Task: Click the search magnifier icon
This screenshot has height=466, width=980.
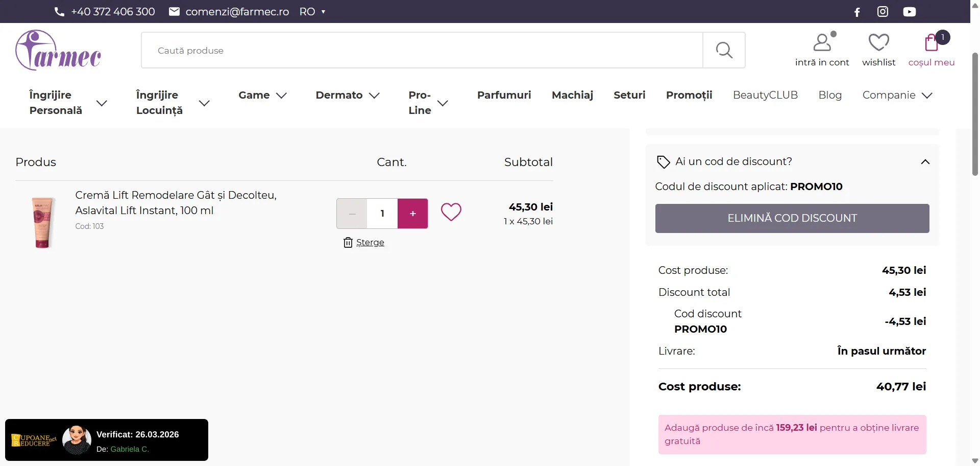Action: click(x=724, y=50)
